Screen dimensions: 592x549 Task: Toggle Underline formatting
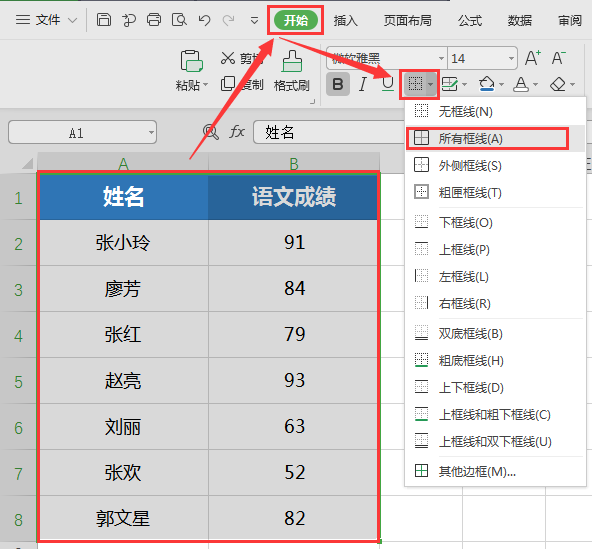coord(388,84)
